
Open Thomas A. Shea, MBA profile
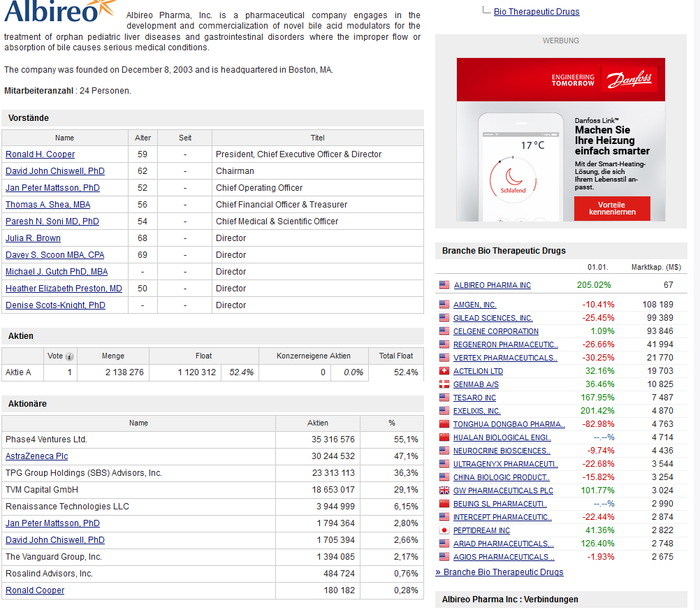coord(48,205)
